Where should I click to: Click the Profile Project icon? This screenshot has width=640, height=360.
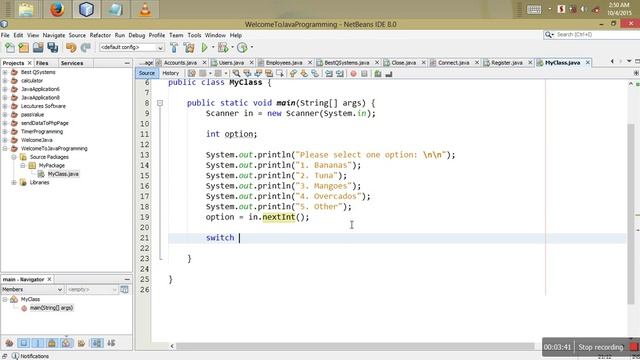pyautogui.click(x=242, y=48)
